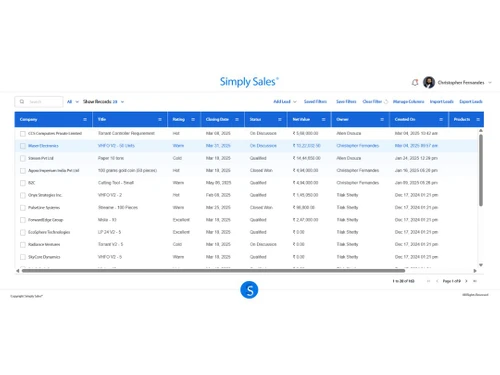The height and width of the screenshot is (375, 500).
Task: Click Import Leads
Action: click(441, 102)
